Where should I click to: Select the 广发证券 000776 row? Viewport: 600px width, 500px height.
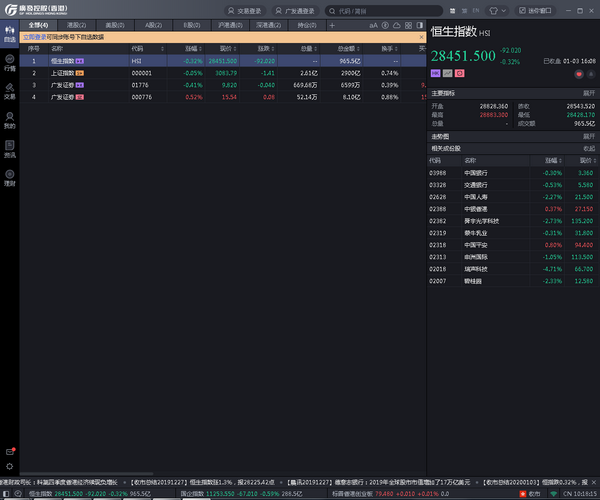[223, 97]
